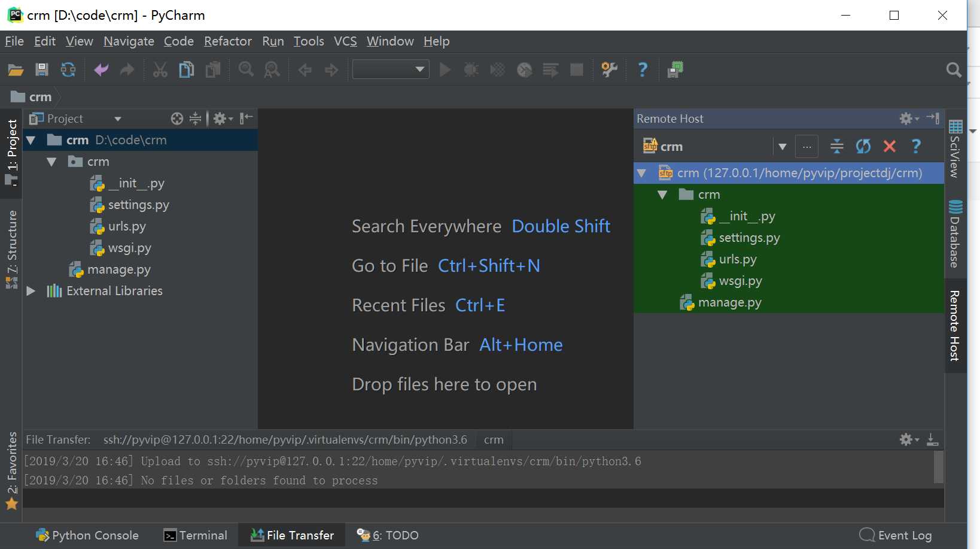Select the ssh://pyvip File Transfer tab

(285, 440)
